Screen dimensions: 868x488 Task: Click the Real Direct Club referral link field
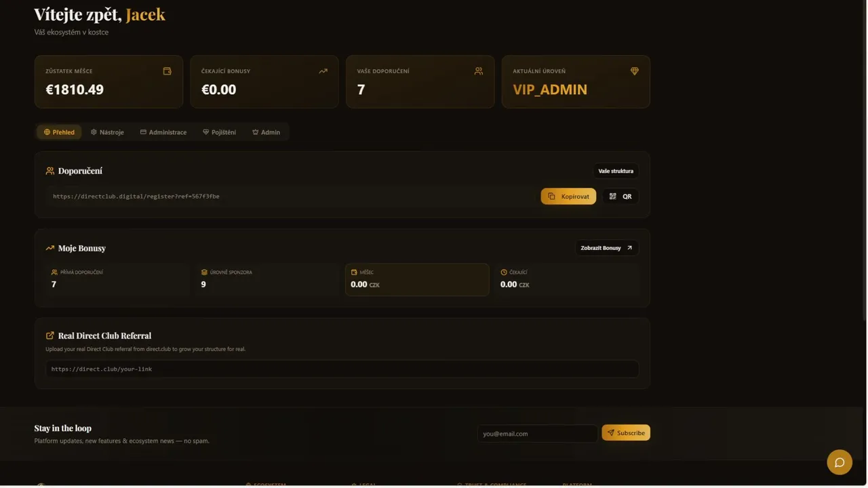342,369
